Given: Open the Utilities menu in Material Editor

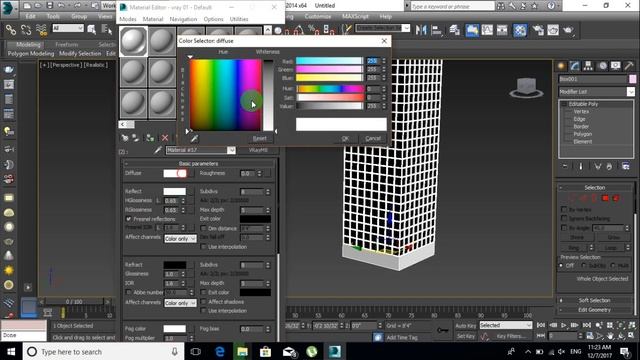Looking at the screenshot, I should [239, 19].
